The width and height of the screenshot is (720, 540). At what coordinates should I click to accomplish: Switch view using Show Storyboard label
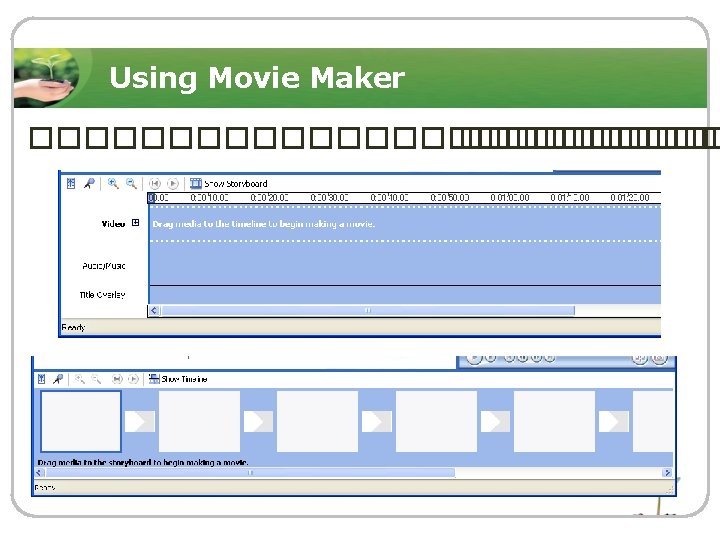(x=236, y=184)
